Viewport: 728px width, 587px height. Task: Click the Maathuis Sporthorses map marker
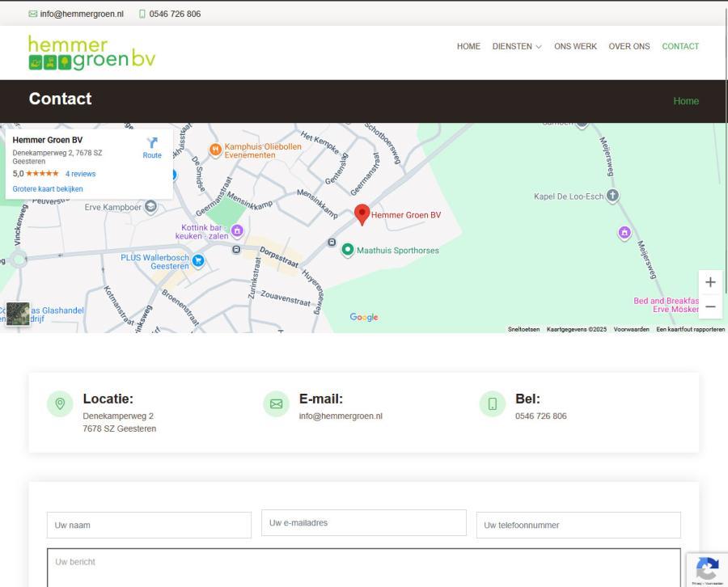[x=347, y=250]
